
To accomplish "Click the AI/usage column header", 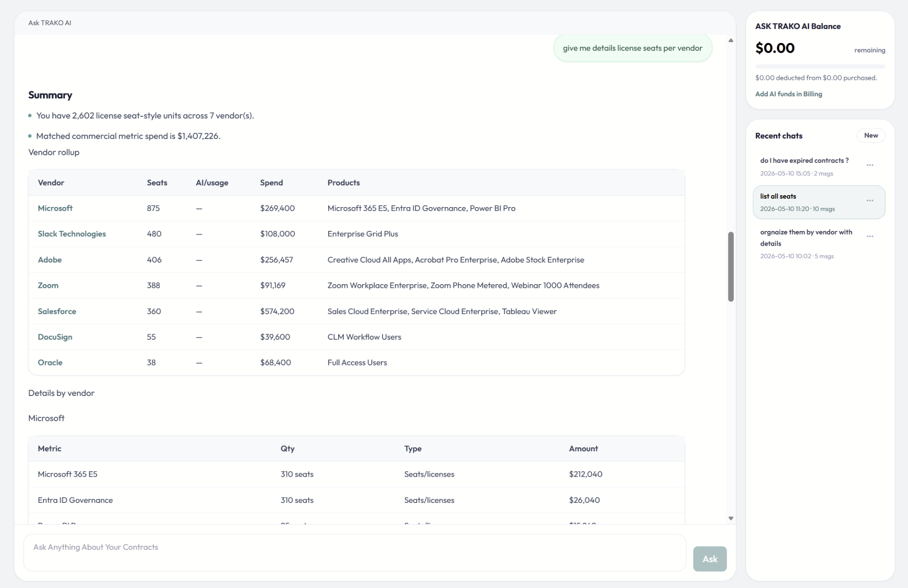I will pyautogui.click(x=212, y=182).
